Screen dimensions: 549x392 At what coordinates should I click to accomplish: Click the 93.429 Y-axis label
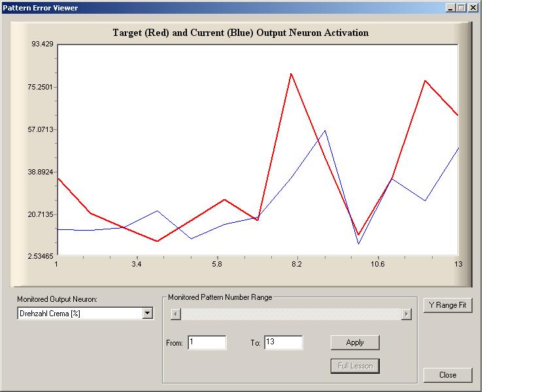tap(42, 44)
